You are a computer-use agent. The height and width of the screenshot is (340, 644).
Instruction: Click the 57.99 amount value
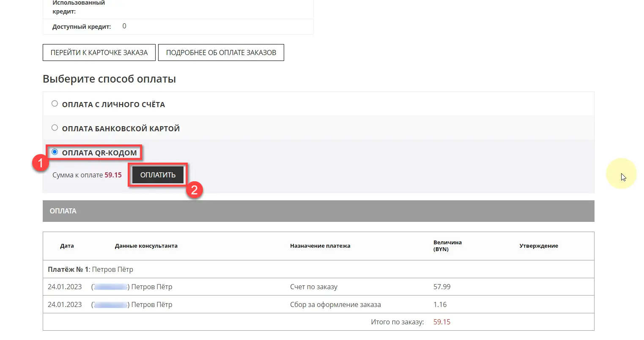(441, 287)
